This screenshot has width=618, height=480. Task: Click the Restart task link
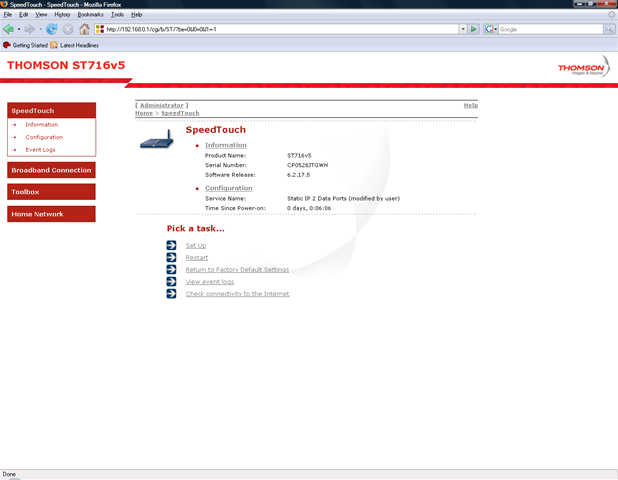(197, 258)
